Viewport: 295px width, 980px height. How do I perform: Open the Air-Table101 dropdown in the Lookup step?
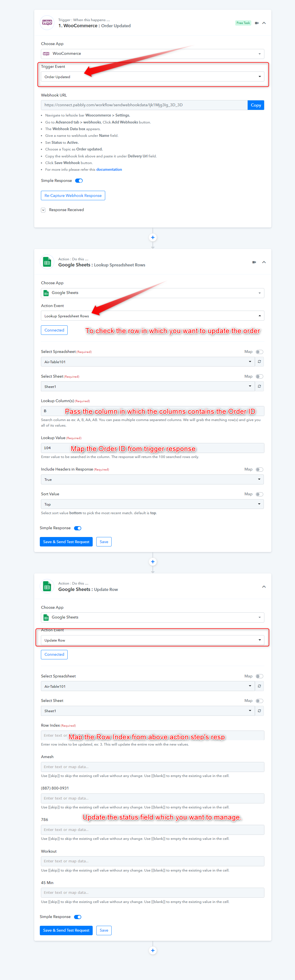click(x=147, y=362)
